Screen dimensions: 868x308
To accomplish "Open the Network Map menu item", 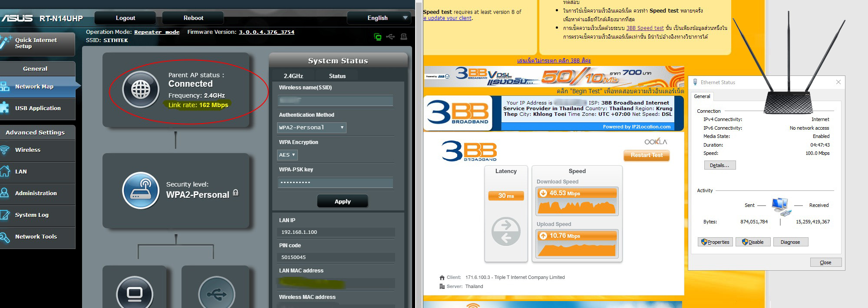I will tap(37, 87).
